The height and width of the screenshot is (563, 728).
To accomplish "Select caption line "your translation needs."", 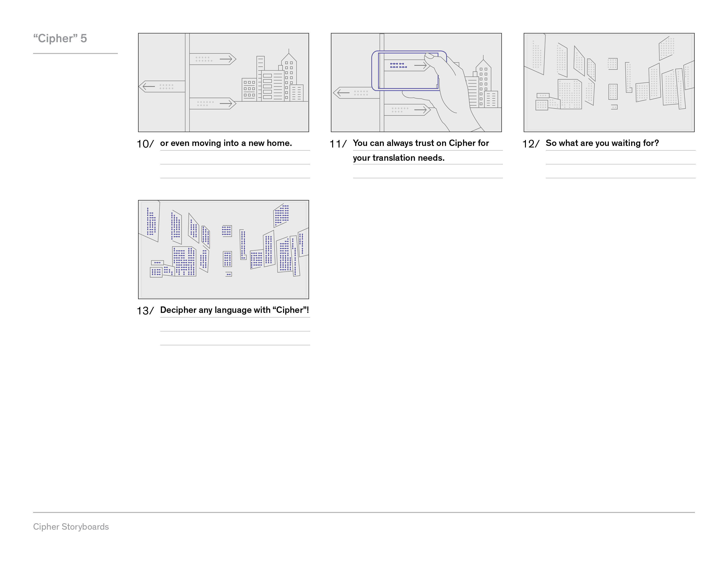I will coord(399,158).
